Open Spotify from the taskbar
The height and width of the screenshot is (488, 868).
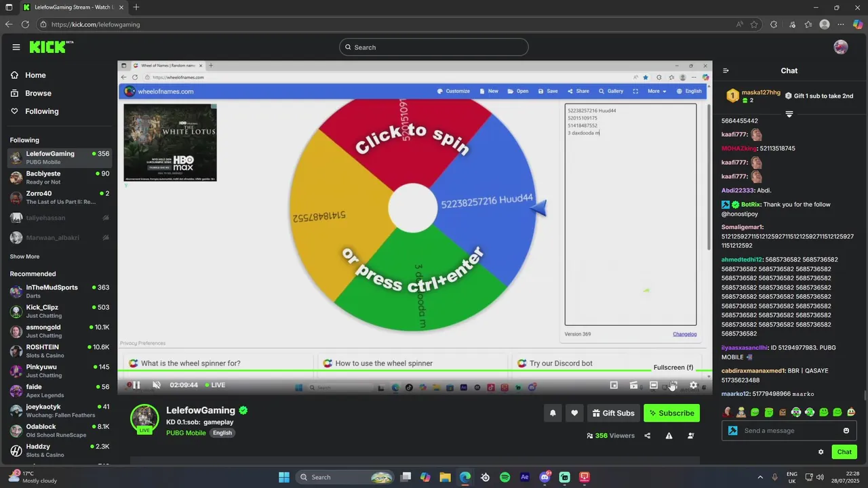[505, 477]
